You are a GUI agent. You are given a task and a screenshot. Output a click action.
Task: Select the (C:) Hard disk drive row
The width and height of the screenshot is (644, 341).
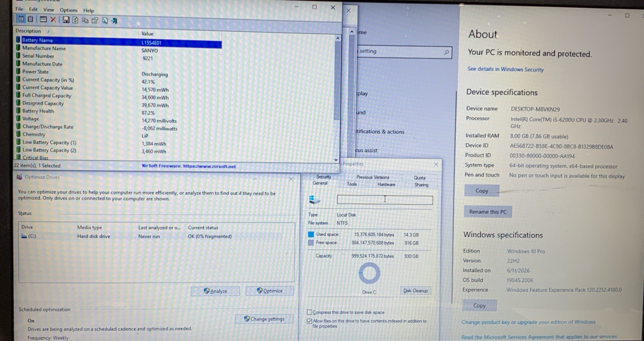(x=157, y=236)
